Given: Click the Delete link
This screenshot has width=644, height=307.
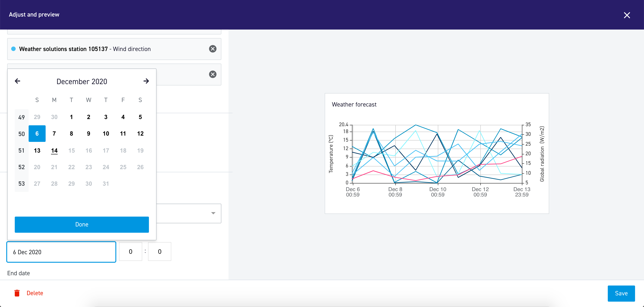Looking at the screenshot, I should click(x=35, y=293).
